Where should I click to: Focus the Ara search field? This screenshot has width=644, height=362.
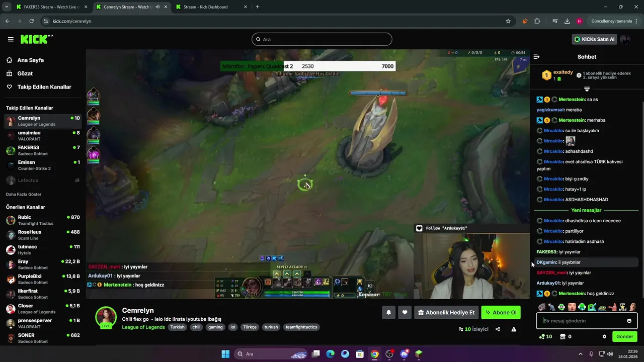(x=322, y=39)
